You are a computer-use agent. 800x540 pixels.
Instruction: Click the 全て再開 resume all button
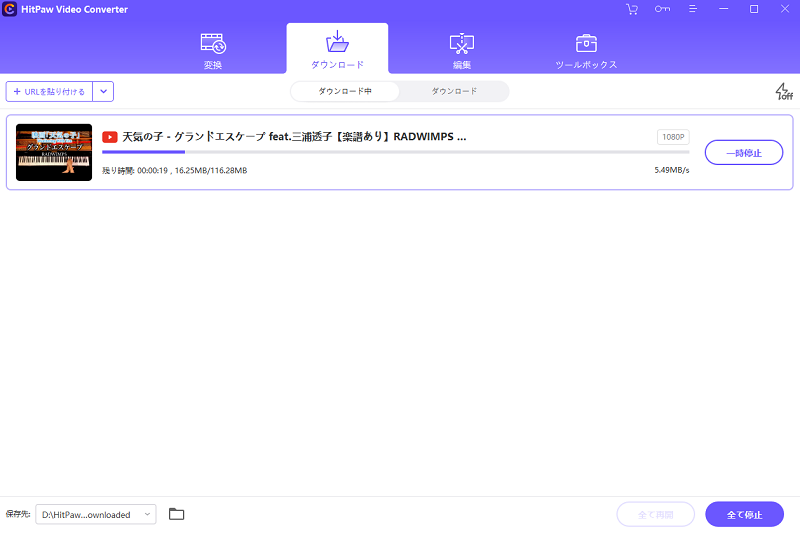click(656, 514)
